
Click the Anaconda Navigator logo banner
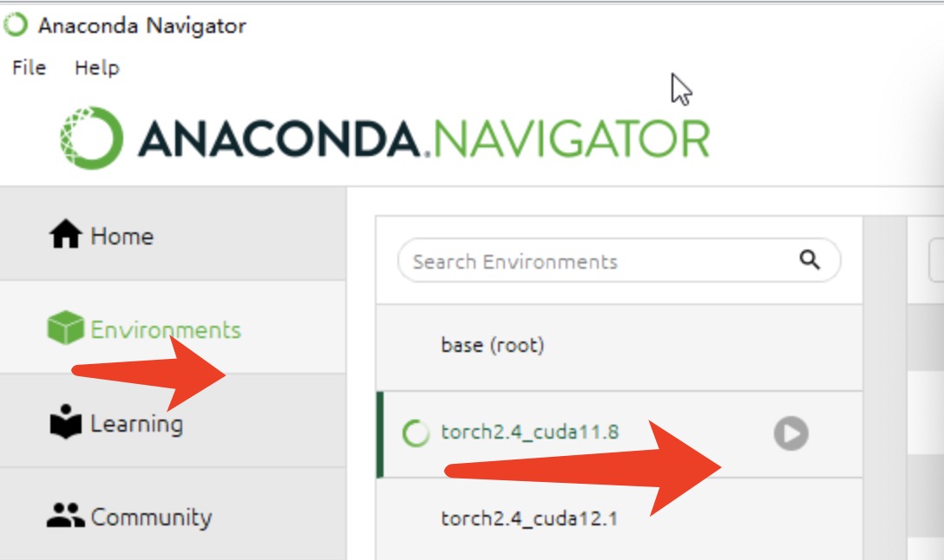[x=385, y=138]
